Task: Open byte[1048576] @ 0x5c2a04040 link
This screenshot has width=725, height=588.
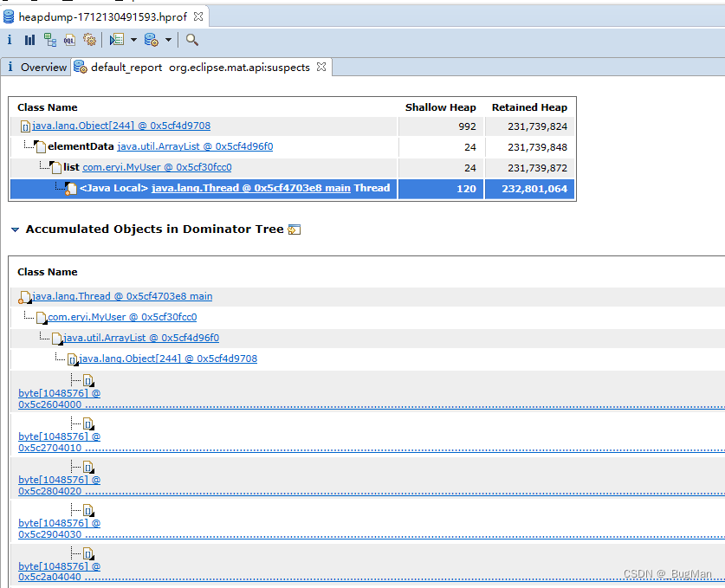Action: [x=59, y=572]
